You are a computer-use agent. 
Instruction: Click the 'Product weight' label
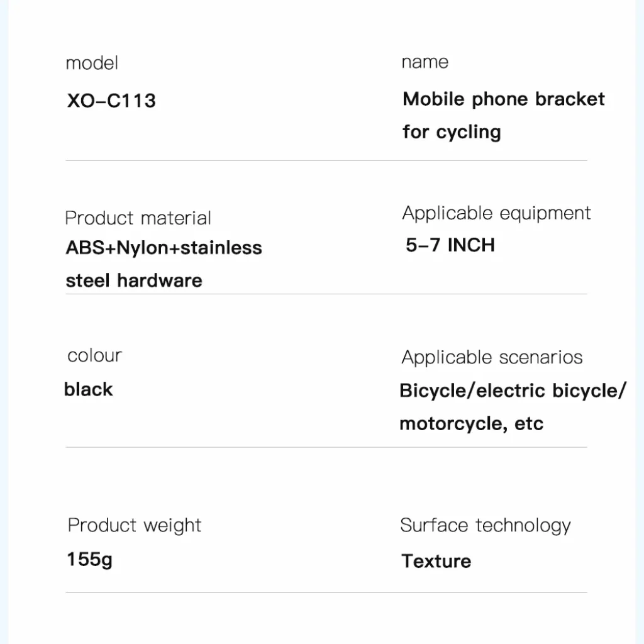point(135,526)
